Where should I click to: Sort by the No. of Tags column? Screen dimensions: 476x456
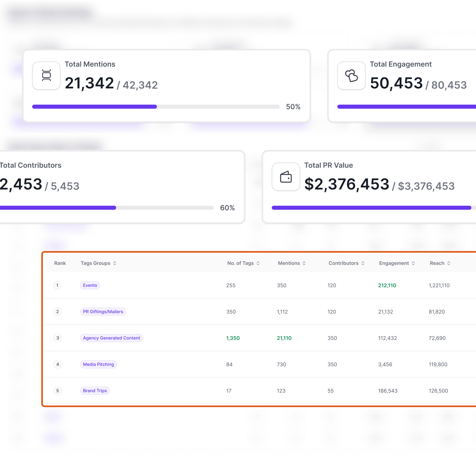tap(258, 263)
